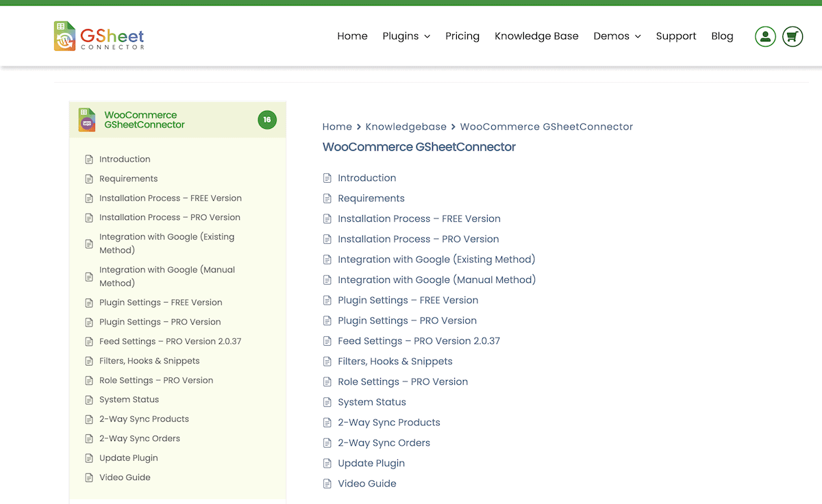Open sidebar Integration with Google (Manual Method)
The image size is (822, 504).
click(167, 277)
